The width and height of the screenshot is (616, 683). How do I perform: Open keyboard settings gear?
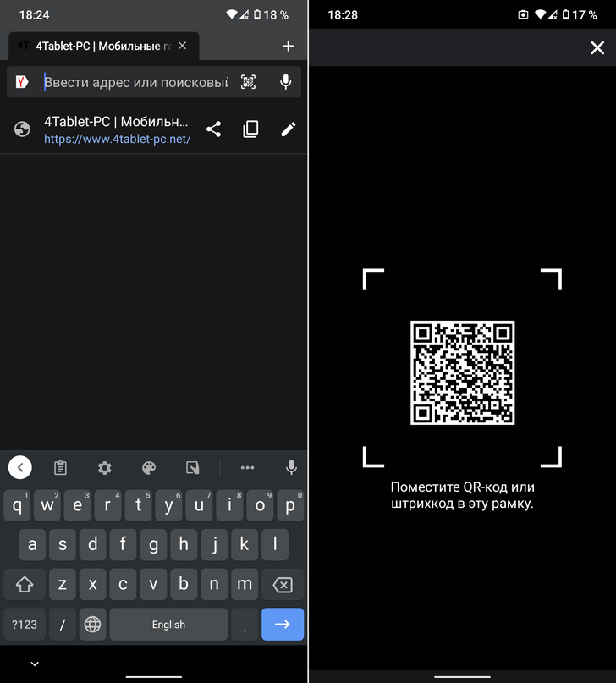tap(104, 468)
